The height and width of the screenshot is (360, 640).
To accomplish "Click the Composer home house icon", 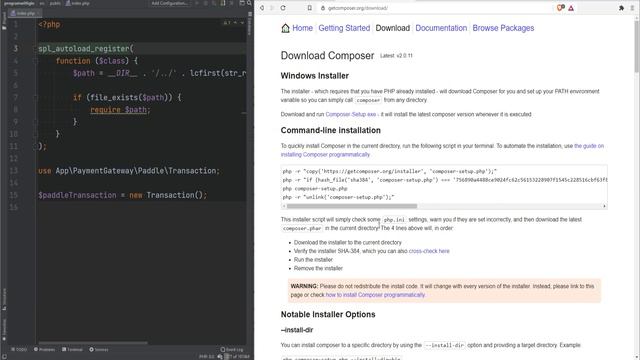I will tap(285, 28).
